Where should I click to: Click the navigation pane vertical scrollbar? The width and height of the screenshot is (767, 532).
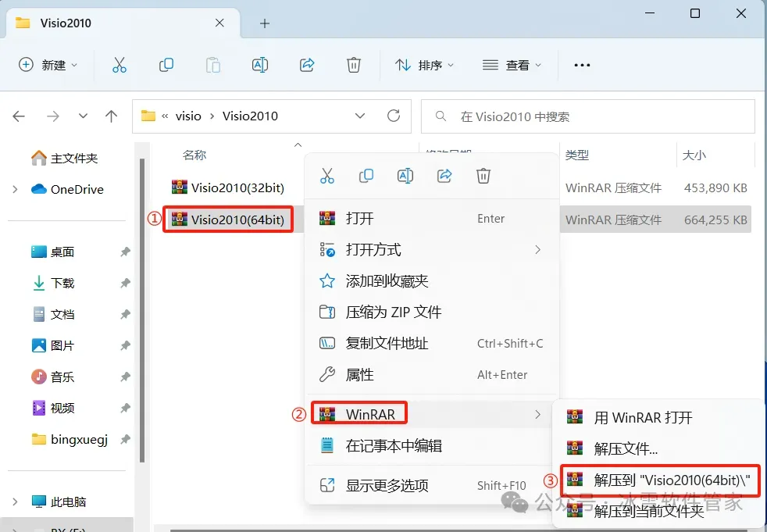click(x=142, y=310)
